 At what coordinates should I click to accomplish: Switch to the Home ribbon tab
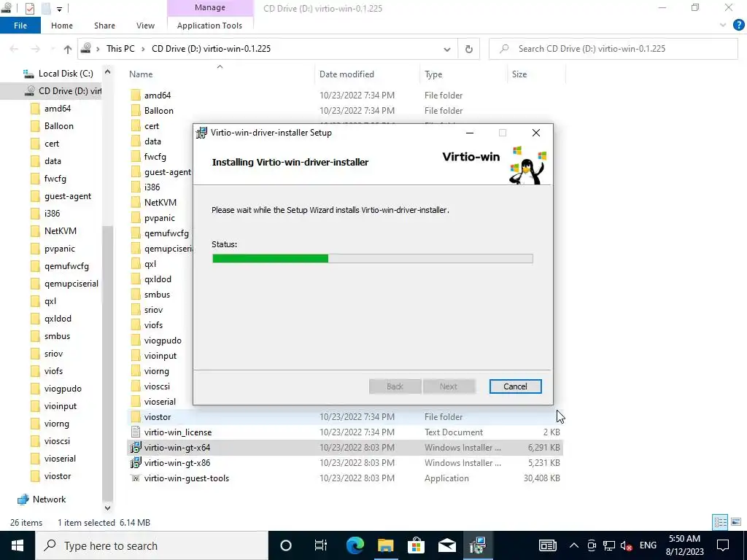click(x=62, y=26)
